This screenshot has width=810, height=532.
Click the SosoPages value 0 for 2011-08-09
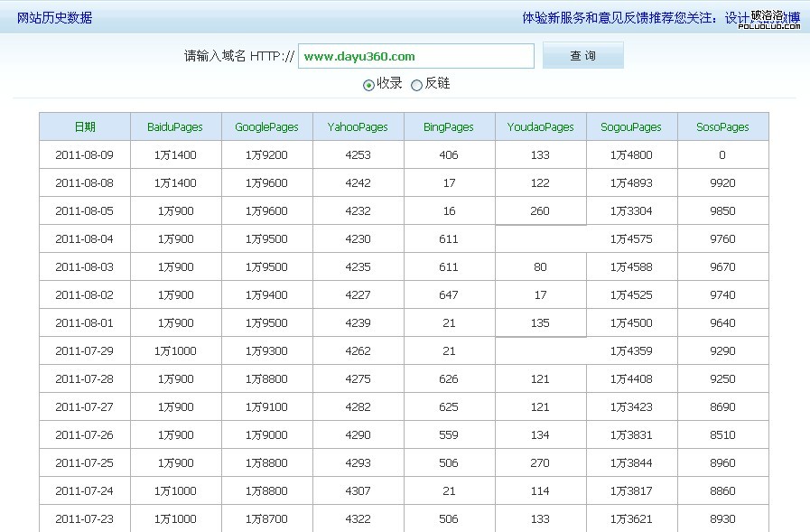(x=722, y=154)
